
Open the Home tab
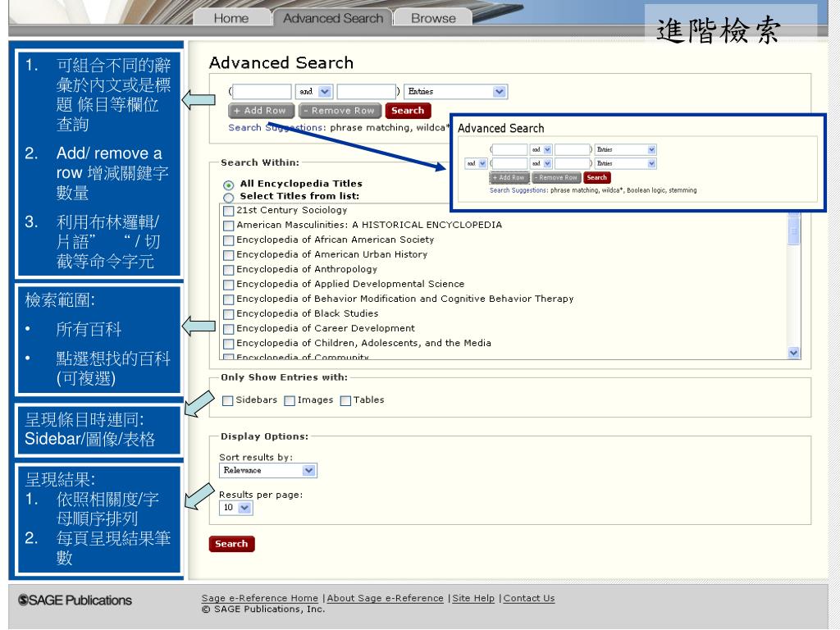231,18
